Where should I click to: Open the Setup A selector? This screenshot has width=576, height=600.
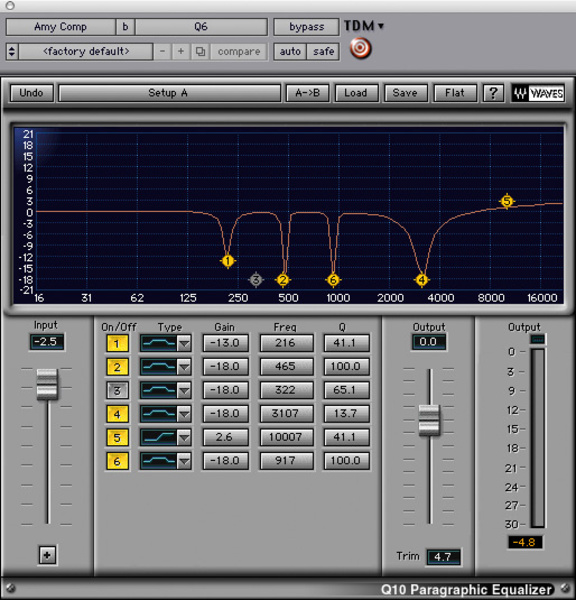169,93
